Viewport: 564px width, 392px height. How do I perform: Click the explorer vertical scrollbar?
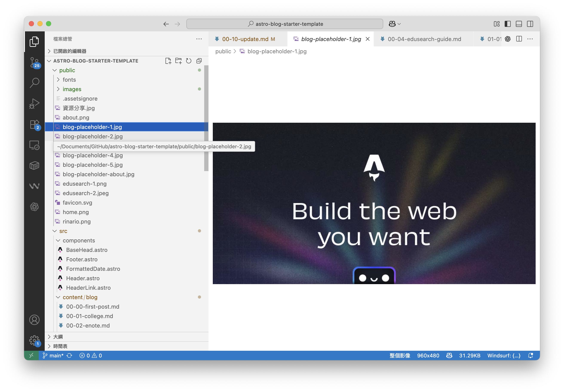[206, 118]
